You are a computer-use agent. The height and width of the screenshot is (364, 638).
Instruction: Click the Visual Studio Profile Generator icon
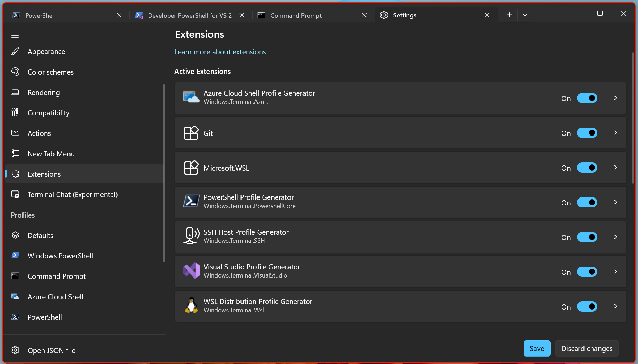[191, 271]
